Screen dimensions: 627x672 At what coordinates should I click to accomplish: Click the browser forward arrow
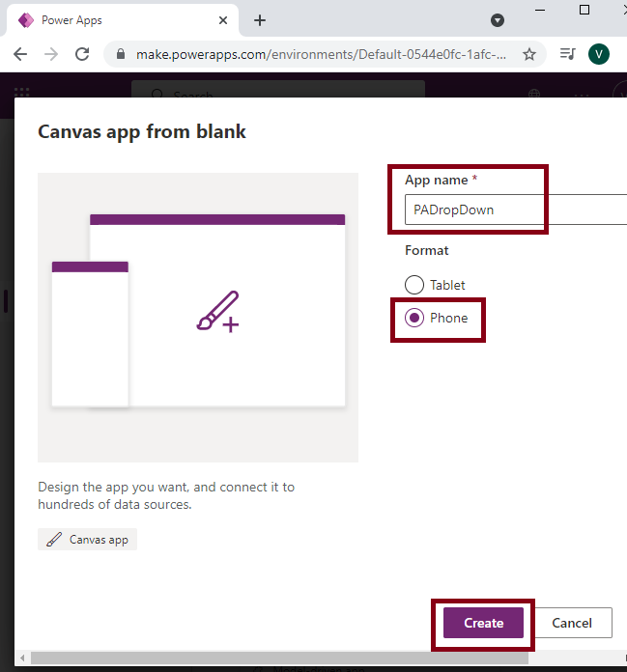pos(51,54)
